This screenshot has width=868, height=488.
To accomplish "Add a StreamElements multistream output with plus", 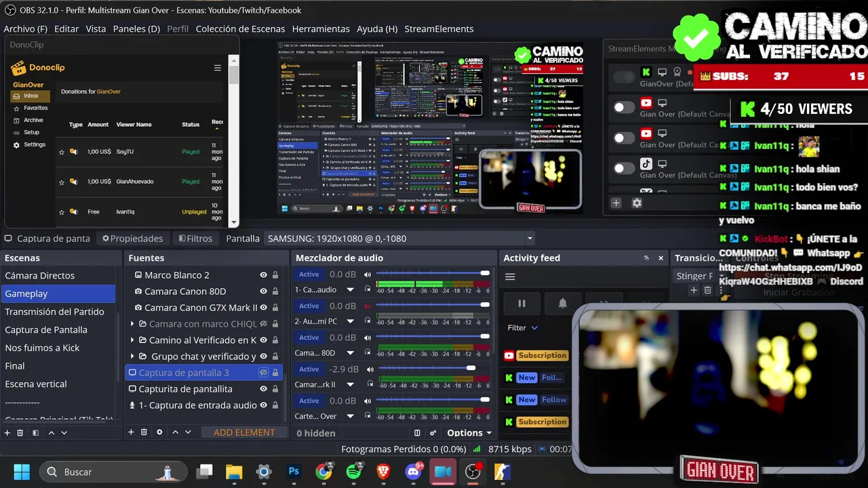I will [616, 203].
